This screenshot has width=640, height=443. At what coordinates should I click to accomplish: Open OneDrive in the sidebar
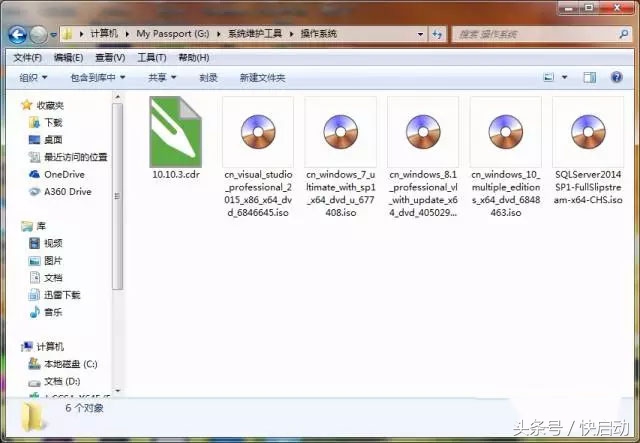point(64,174)
